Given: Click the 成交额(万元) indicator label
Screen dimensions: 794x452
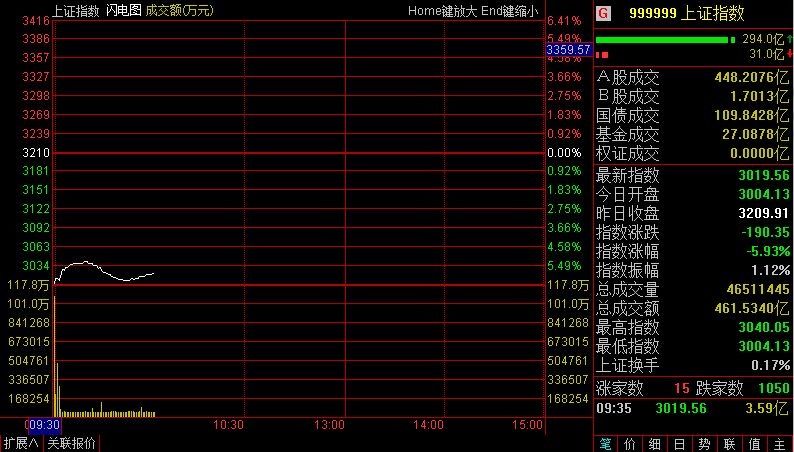Looking at the screenshot, I should click(x=179, y=10).
